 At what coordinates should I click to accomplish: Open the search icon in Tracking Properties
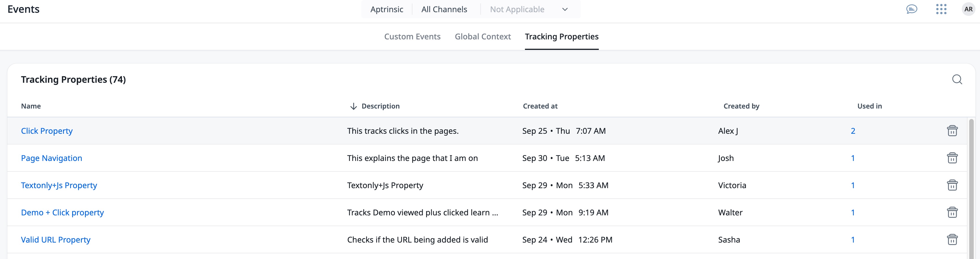click(x=957, y=79)
